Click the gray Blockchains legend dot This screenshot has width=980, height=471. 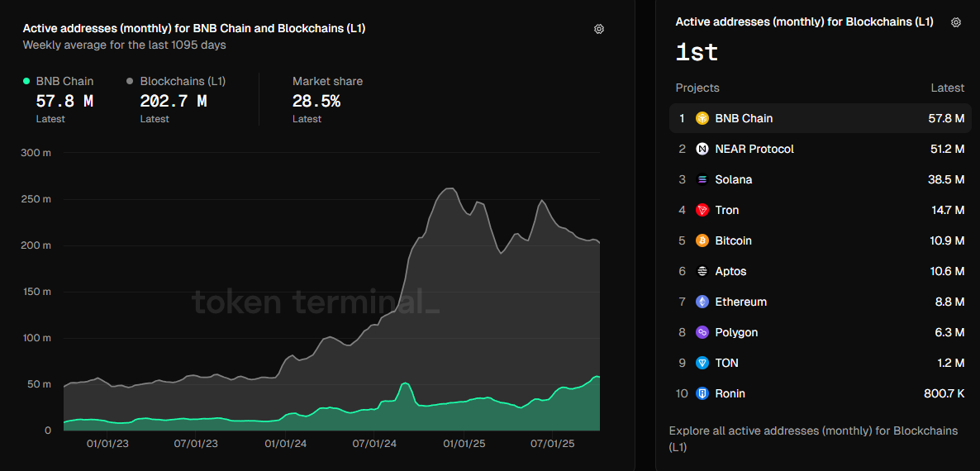point(131,81)
